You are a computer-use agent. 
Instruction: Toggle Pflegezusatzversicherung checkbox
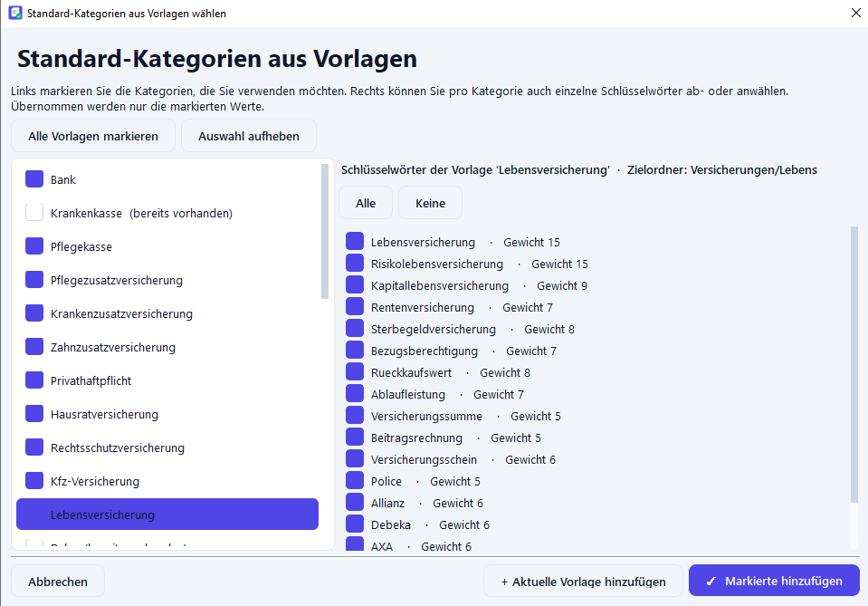tap(34, 280)
